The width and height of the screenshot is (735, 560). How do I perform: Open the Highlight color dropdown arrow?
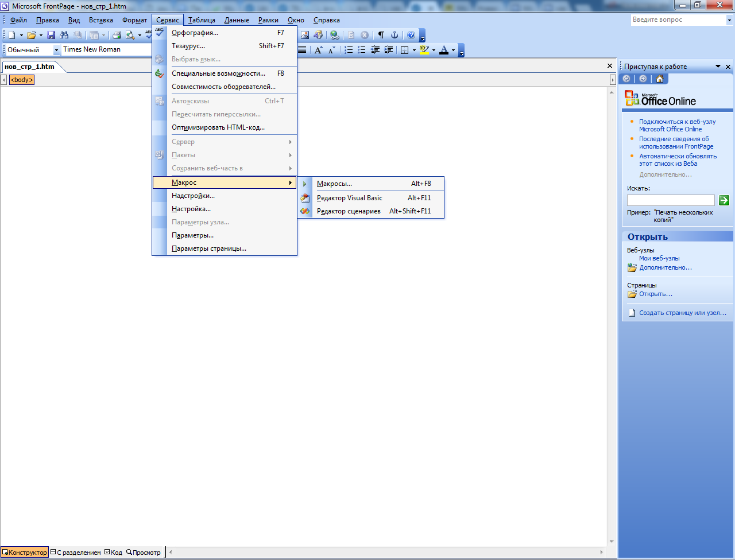point(434,50)
